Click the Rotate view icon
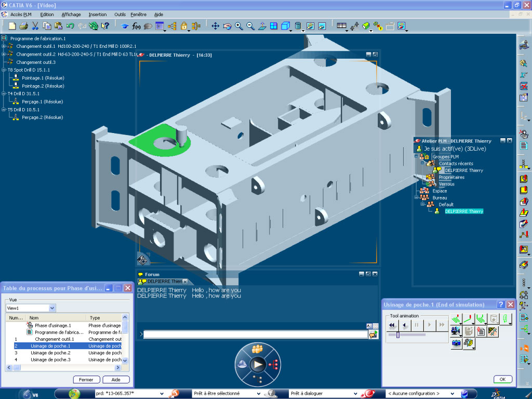Image resolution: width=532 pixels, height=399 pixels. [227, 26]
